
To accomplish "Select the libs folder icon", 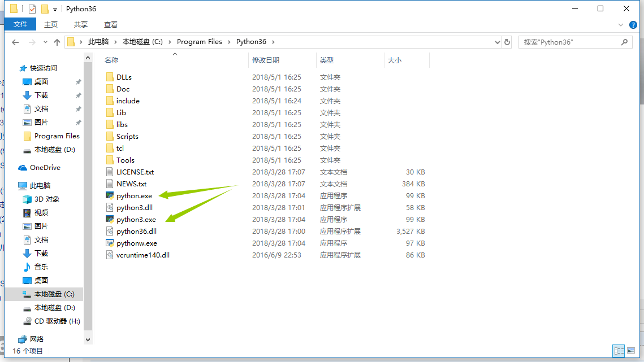I will (110, 124).
